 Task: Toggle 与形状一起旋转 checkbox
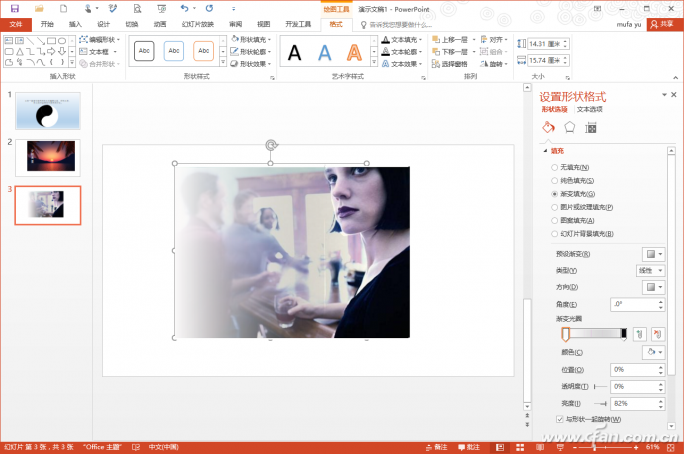[558, 419]
